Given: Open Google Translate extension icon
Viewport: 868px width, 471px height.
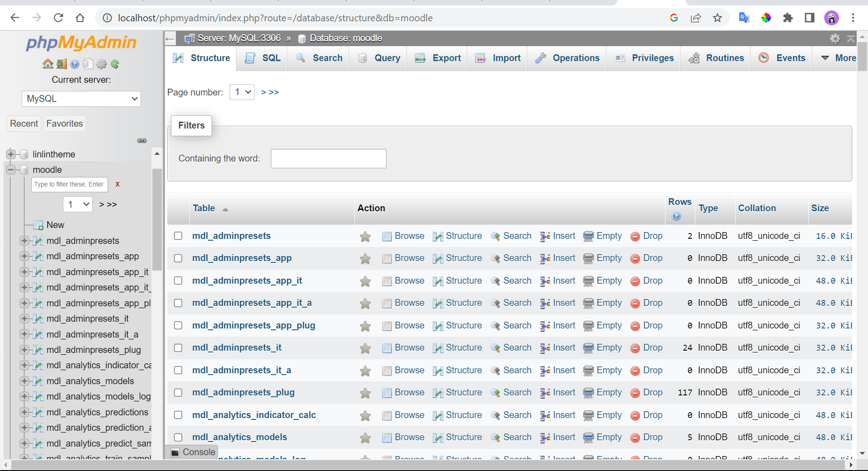Looking at the screenshot, I should tap(744, 18).
